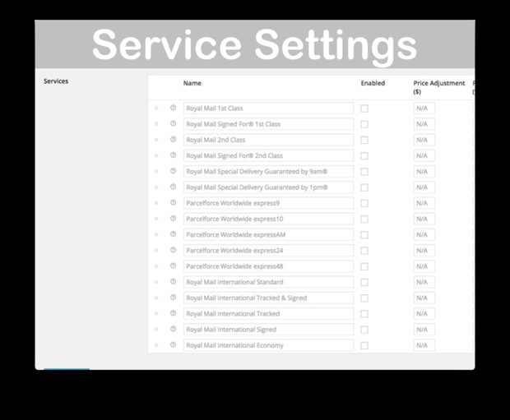Click help icon for Royal Mail Signed For 1st Class
510x420 pixels.
(173, 123)
